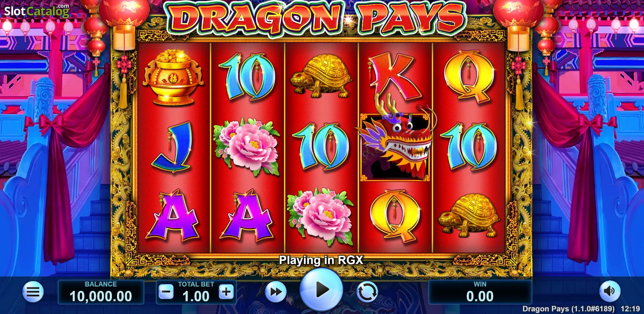Click the purple A on first reel
This screenshot has width=644, height=314.
173,216
